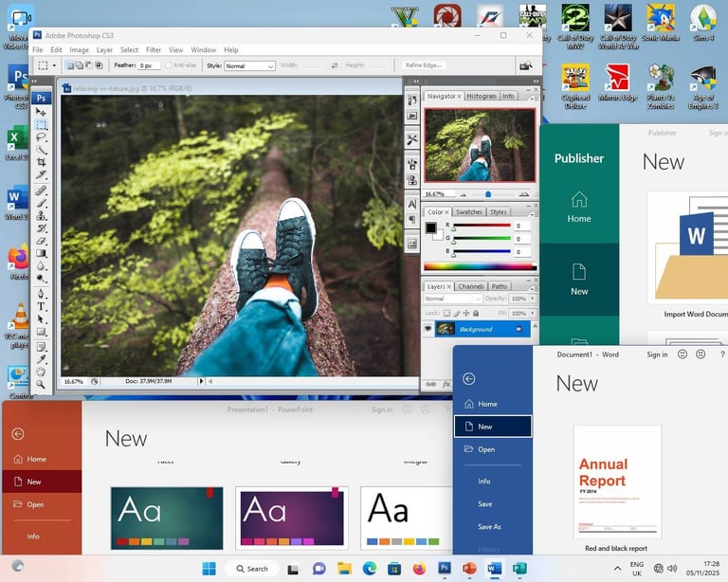Click Navigator zoom-in mountains icon
The height and width of the screenshot is (582, 728).
pos(524,194)
